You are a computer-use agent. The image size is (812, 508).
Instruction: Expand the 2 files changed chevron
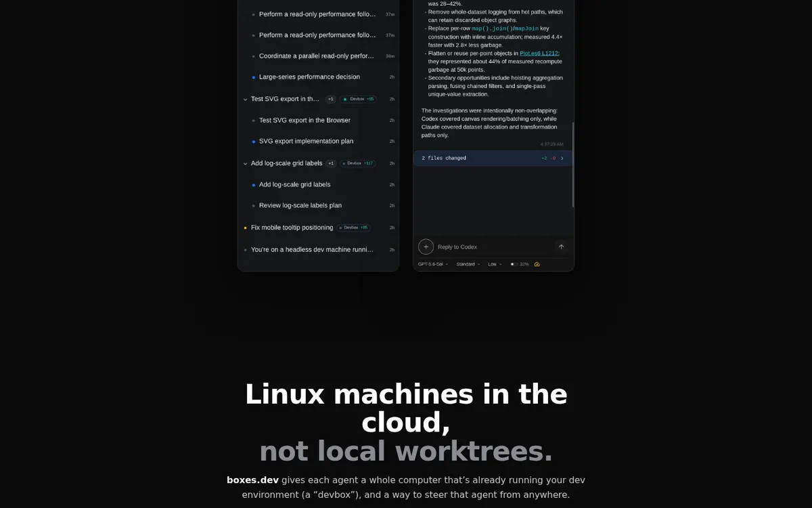point(562,158)
